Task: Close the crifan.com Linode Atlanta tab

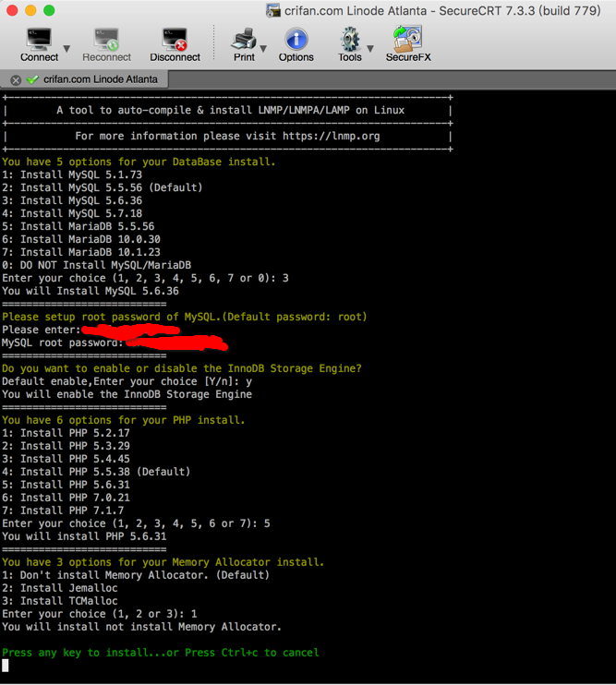Action: coord(16,80)
